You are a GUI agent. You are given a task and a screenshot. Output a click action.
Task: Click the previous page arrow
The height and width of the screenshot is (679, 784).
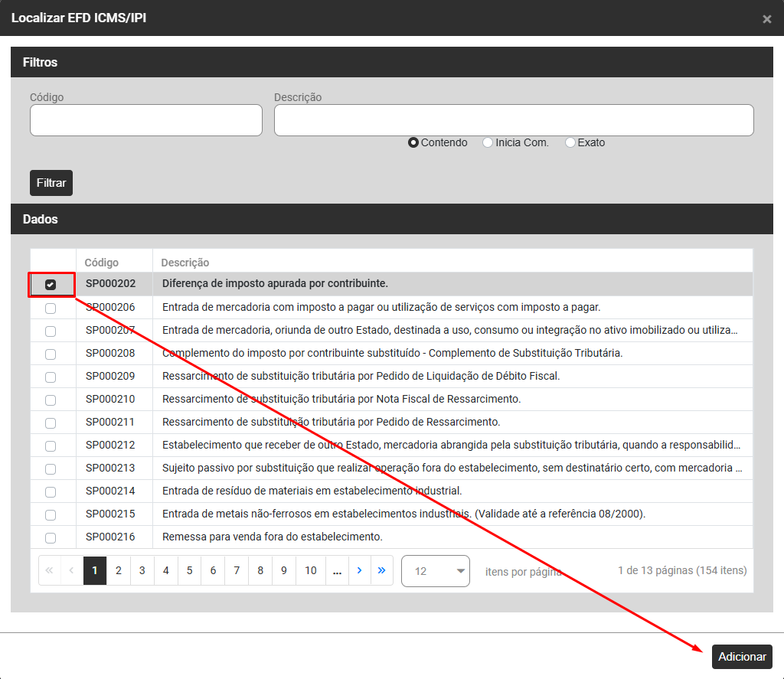(x=71, y=570)
